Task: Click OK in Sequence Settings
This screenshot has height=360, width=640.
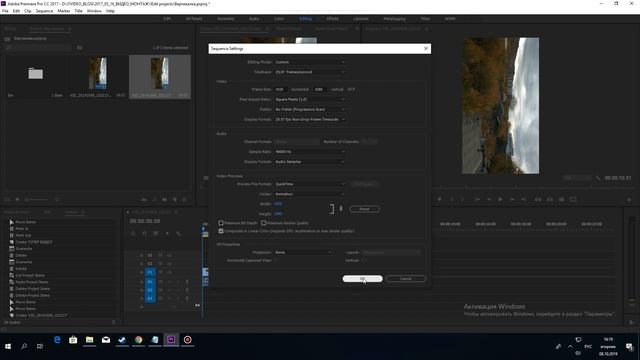Action: 362,278
